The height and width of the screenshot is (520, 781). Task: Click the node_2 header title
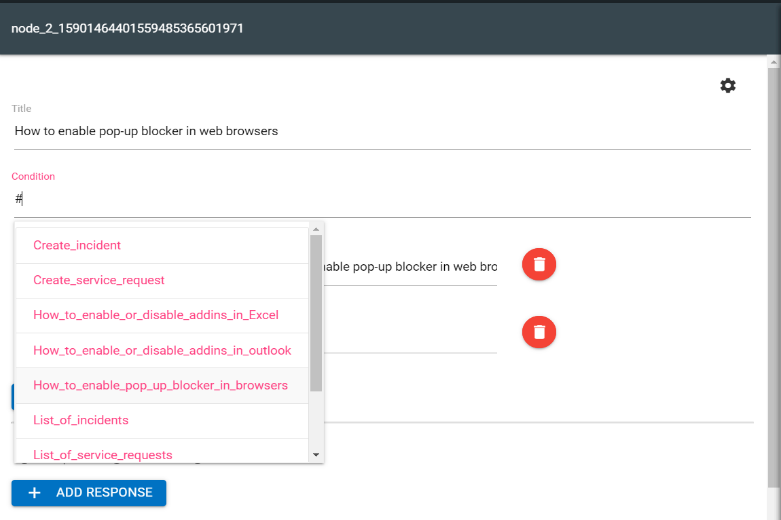(127, 28)
